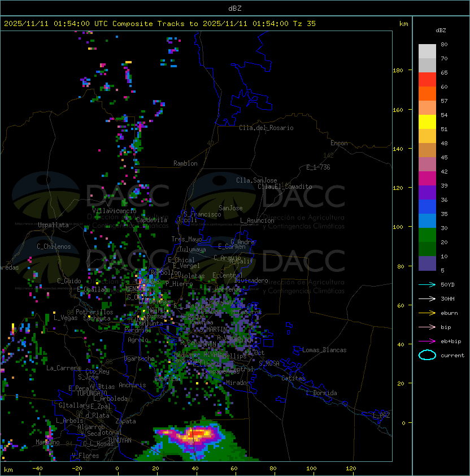Click the 'L_Dormida' map label
The height and width of the screenshot is (476, 470).
point(321,393)
